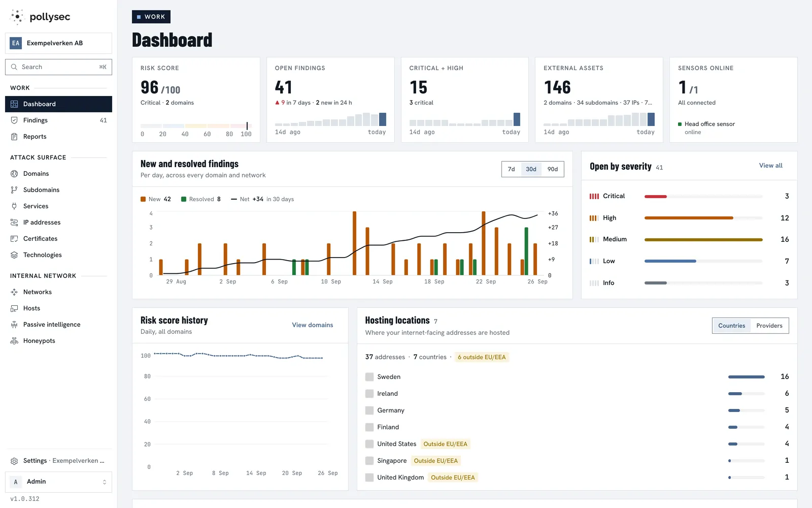Click the View domains link
This screenshot has height=508, width=812.
(313, 325)
